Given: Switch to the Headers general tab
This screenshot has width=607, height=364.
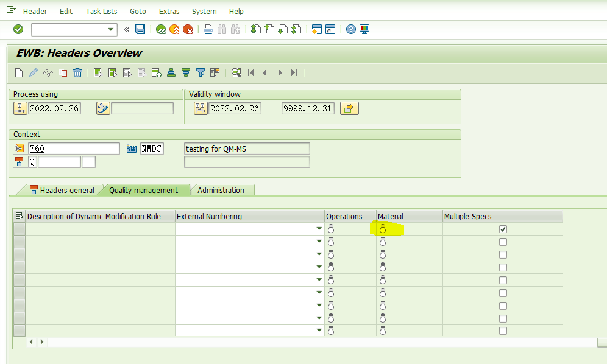Looking at the screenshot, I should tap(62, 190).
